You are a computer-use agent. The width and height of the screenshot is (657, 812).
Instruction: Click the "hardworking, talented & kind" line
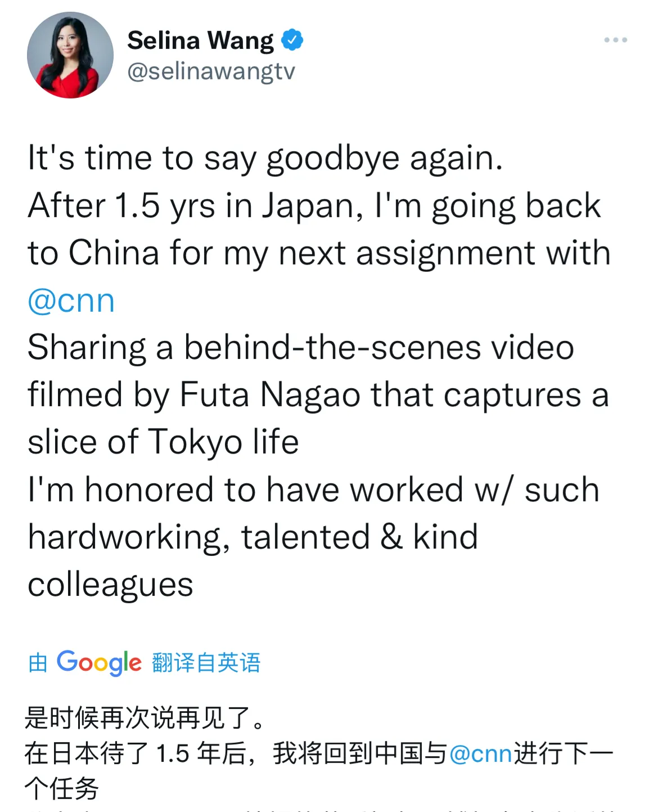click(253, 537)
